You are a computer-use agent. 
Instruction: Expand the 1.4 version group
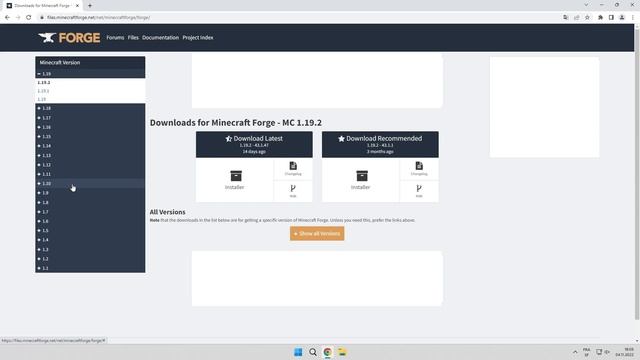pos(90,240)
